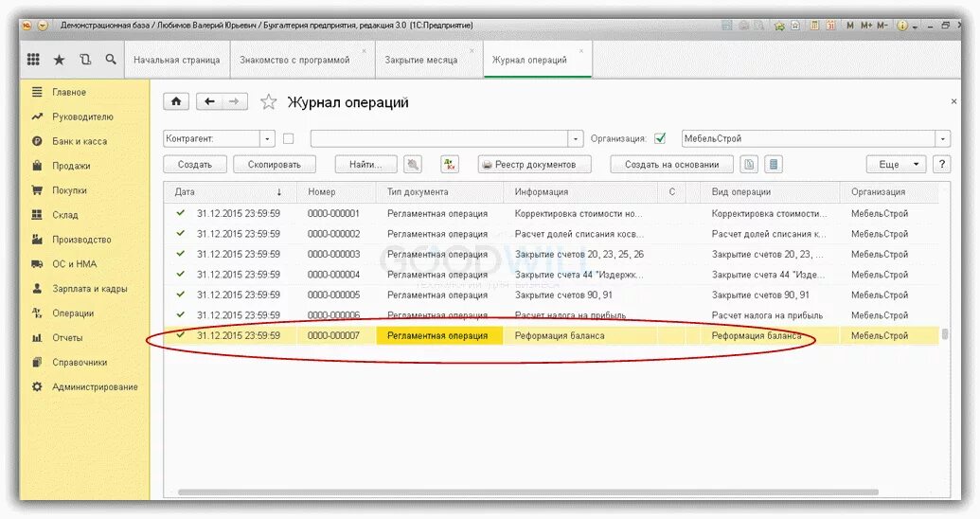Screen dimensions: 980x519
Task: Select the Реформация баланса information cell
Action: point(580,336)
